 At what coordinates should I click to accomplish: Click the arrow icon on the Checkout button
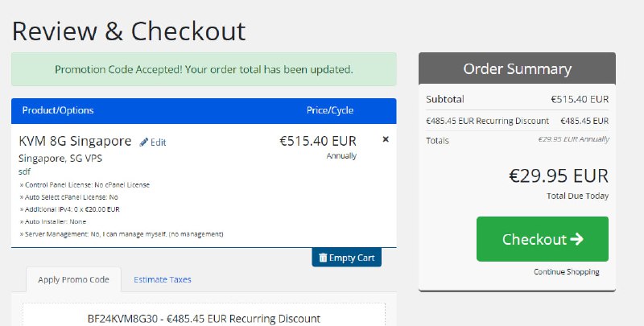point(576,239)
